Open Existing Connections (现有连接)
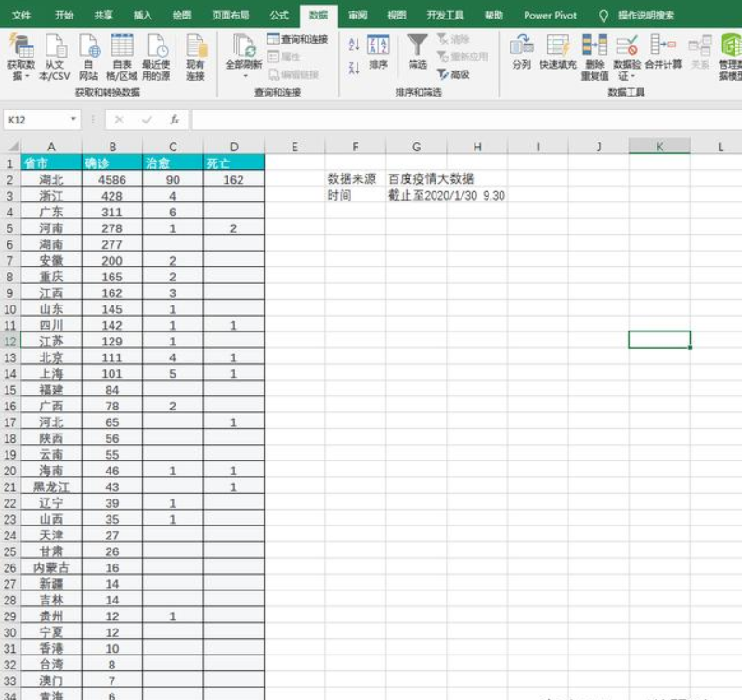The height and width of the screenshot is (700, 742). click(195, 57)
